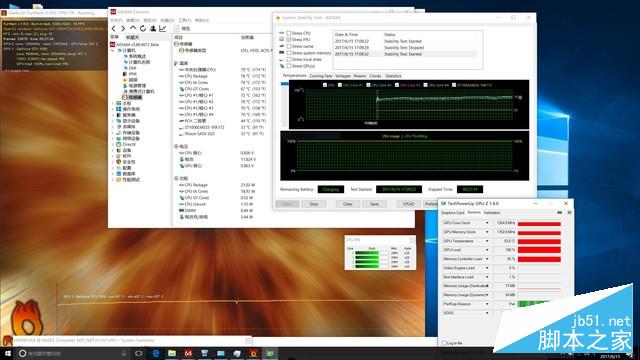The width and height of the screenshot is (640, 360).
Task: Click Clear button in Stability Test
Action: coord(347,204)
